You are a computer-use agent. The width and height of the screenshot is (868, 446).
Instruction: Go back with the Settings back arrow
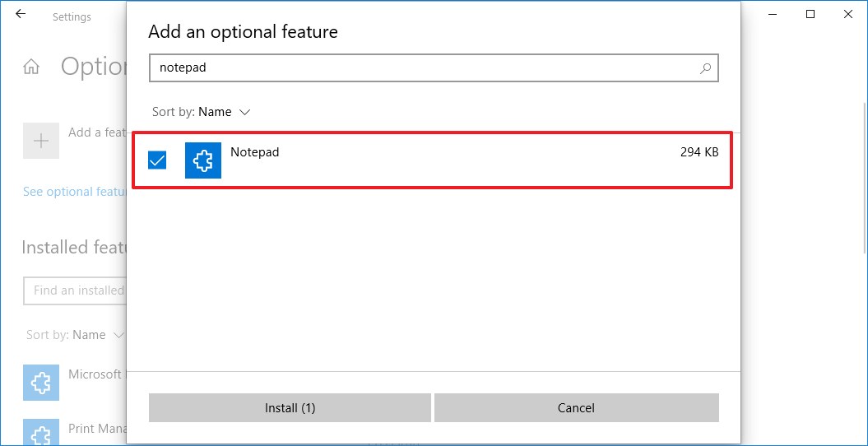(x=21, y=15)
